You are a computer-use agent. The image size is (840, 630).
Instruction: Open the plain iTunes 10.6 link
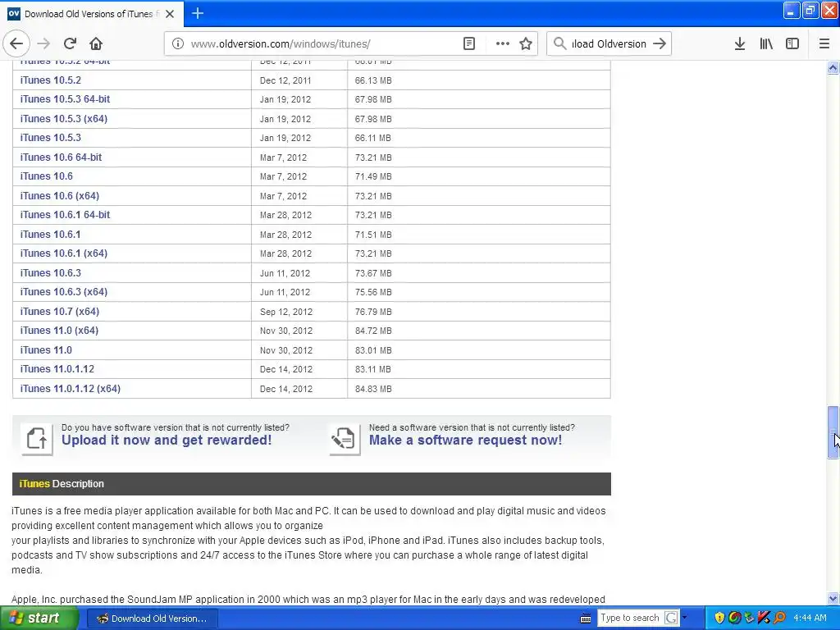(x=46, y=176)
